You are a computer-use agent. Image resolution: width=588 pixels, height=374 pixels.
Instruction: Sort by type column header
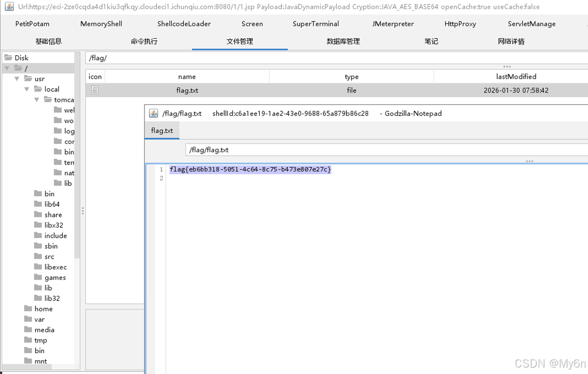[352, 76]
